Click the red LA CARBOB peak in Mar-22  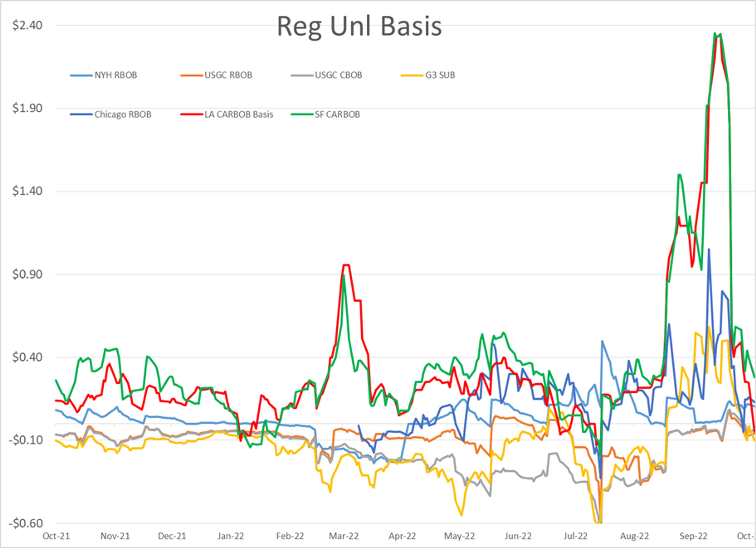point(346,265)
